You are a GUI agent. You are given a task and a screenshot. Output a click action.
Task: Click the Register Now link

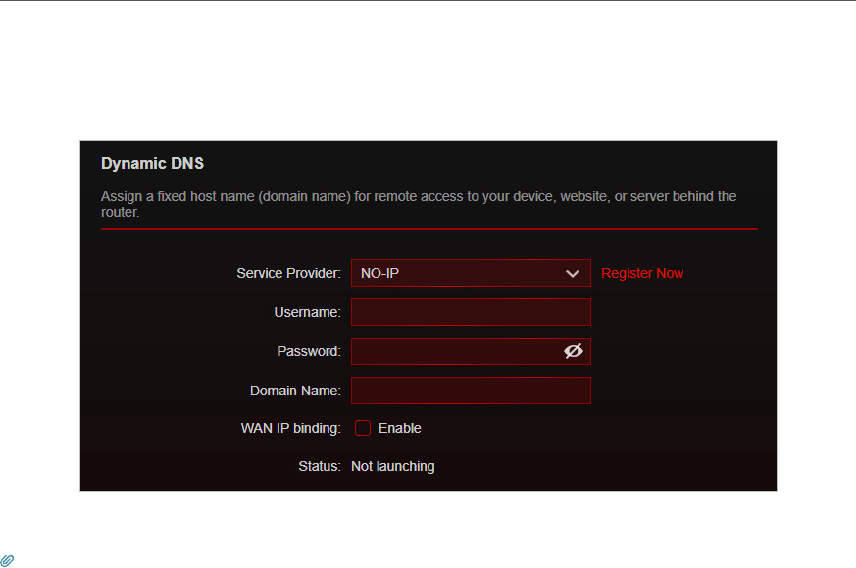(642, 273)
